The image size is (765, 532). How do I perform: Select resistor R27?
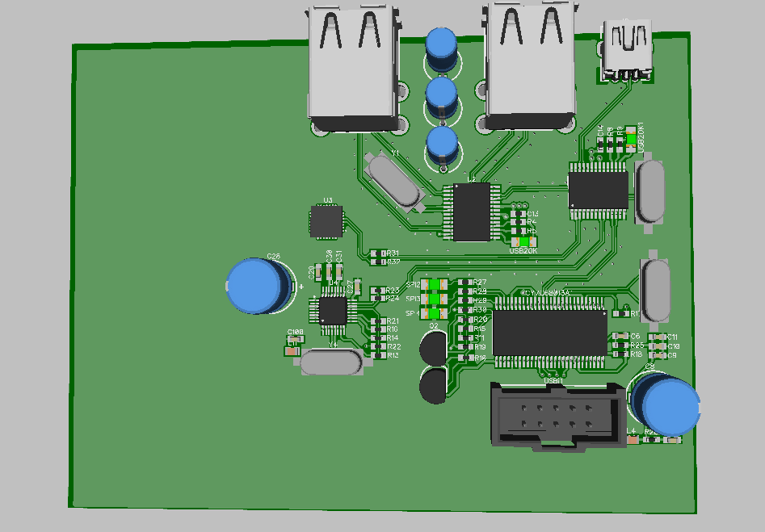[464, 283]
